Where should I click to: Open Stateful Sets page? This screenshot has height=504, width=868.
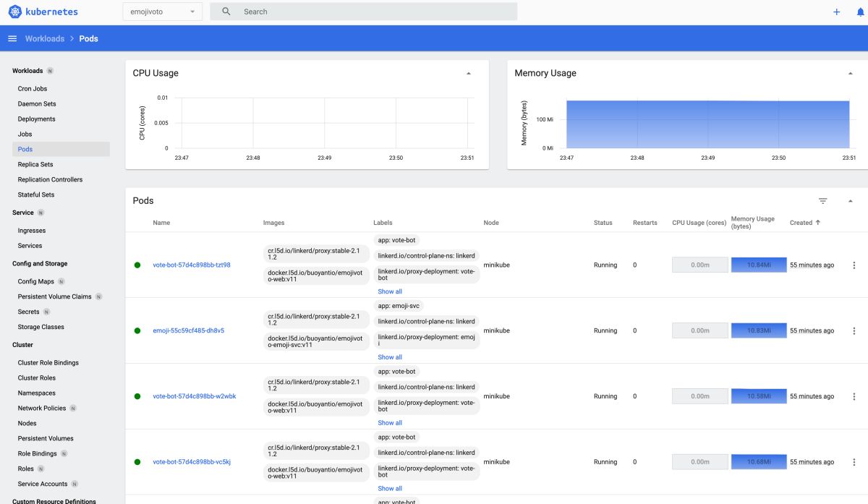36,195
